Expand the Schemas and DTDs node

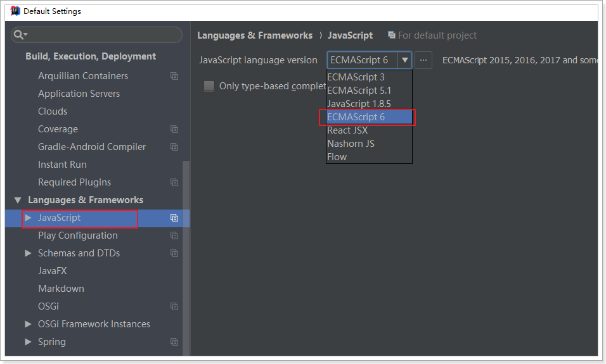(x=28, y=253)
